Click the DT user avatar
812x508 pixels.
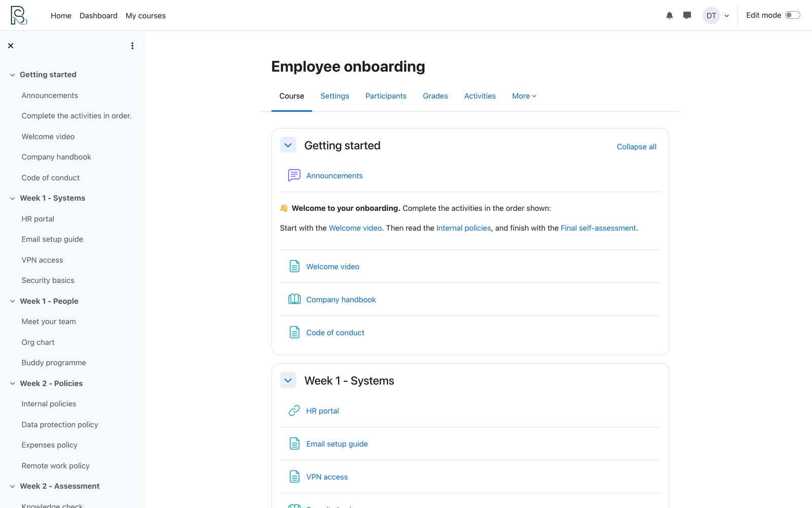point(712,16)
